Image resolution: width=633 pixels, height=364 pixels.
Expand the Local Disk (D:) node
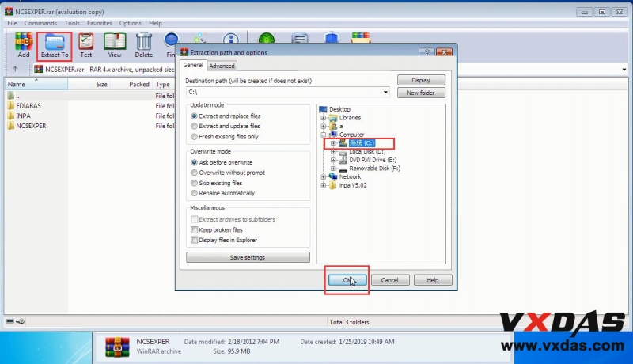pyautogui.click(x=333, y=152)
